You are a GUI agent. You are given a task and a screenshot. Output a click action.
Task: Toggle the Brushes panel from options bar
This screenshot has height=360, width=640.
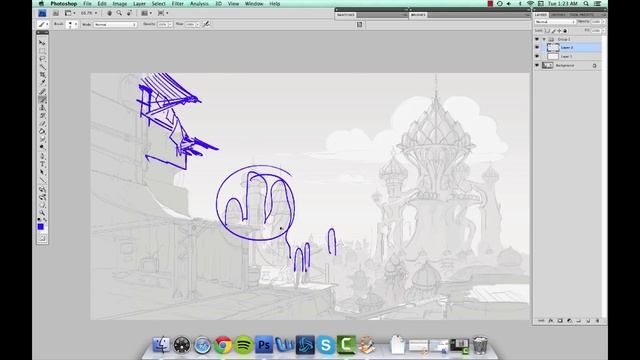[359, 24]
